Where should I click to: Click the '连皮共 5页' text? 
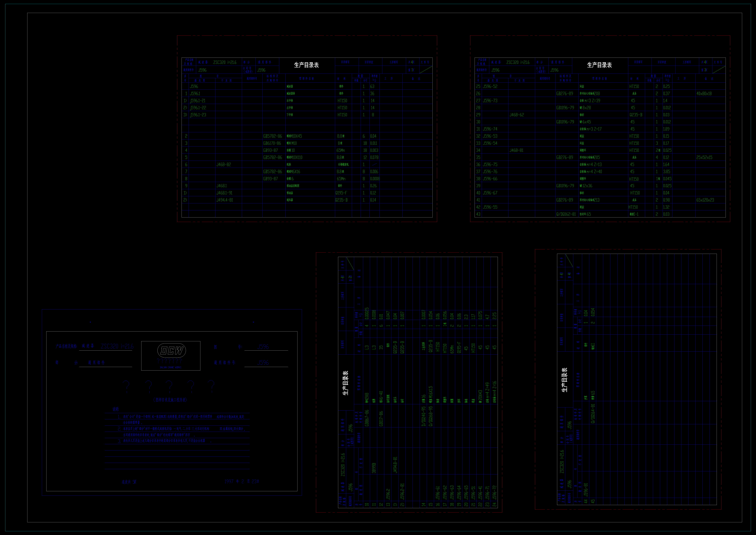click(129, 482)
